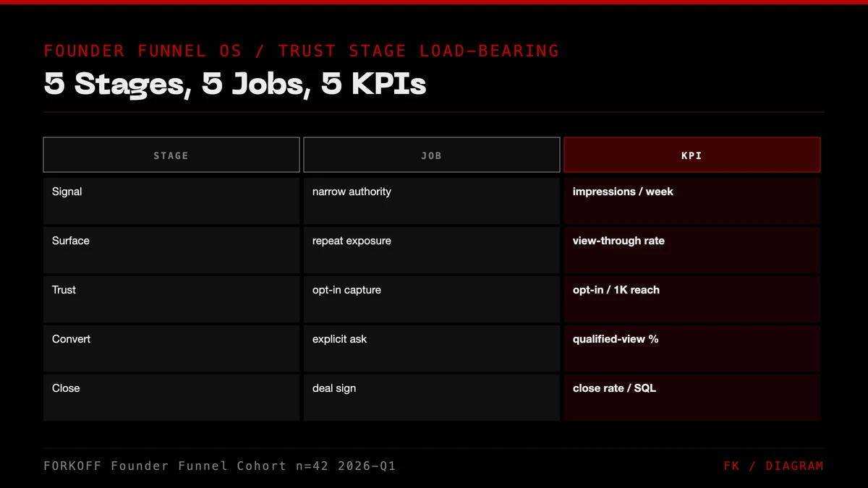
Task: Click the 'deal sign' job cell
Action: 432,398
